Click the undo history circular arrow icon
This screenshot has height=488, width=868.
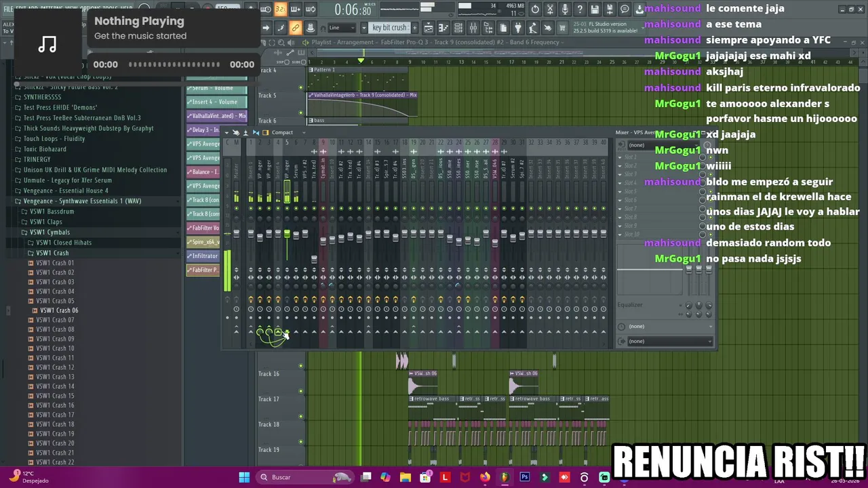535,9
